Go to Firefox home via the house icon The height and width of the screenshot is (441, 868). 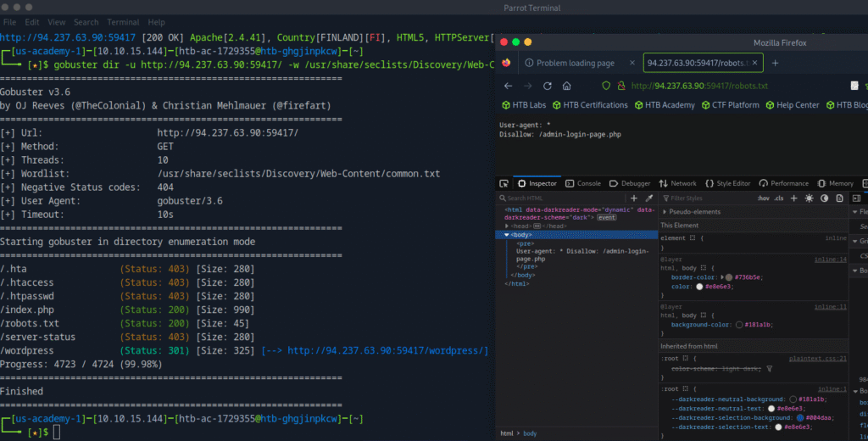pyautogui.click(x=567, y=86)
